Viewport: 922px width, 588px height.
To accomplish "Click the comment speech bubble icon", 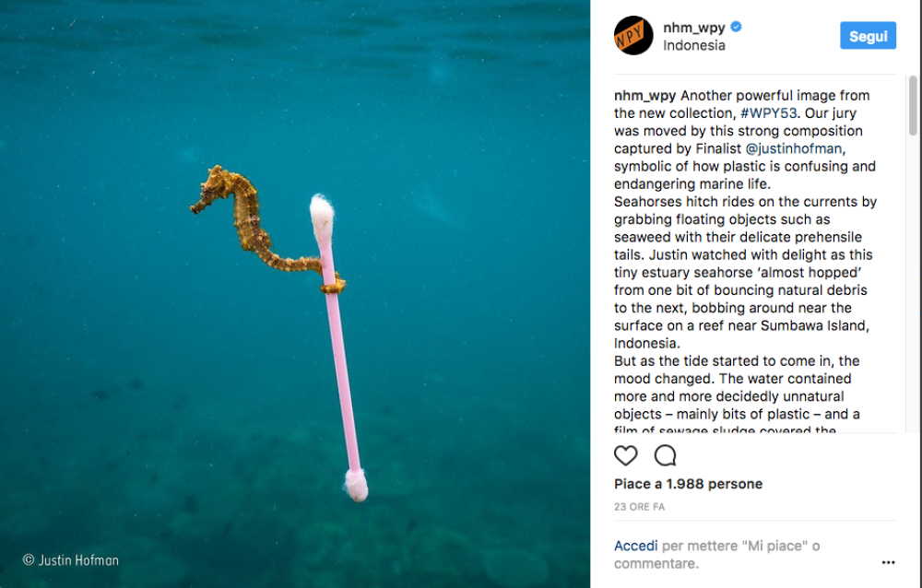I will (x=665, y=455).
